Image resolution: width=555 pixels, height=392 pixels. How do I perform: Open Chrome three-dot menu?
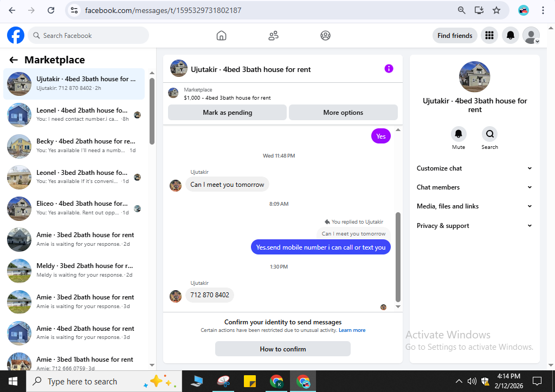(x=543, y=10)
